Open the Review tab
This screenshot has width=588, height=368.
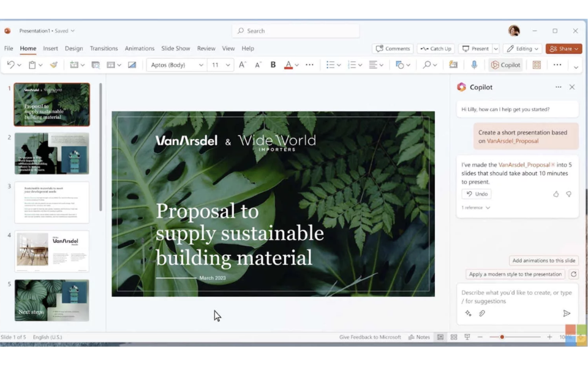pos(206,48)
